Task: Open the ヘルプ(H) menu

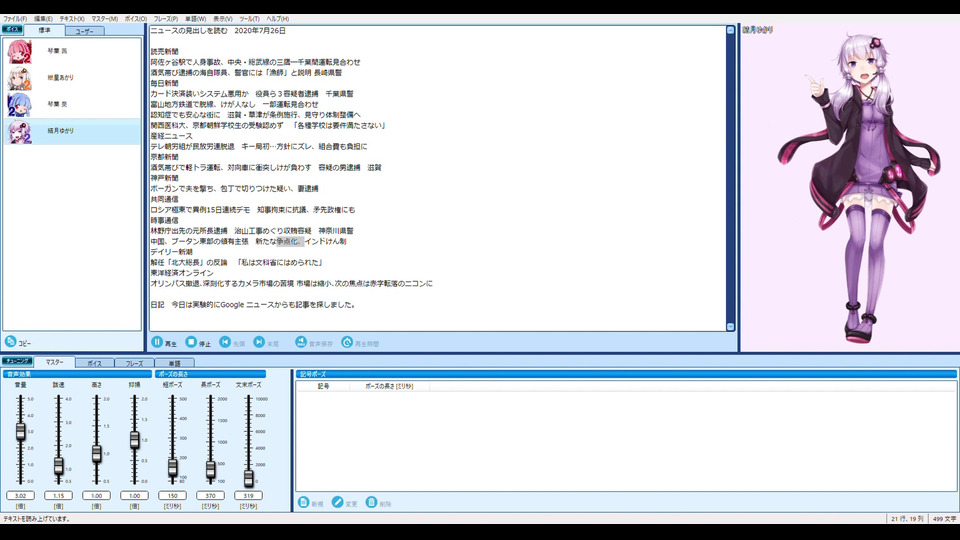Action: coord(277,19)
